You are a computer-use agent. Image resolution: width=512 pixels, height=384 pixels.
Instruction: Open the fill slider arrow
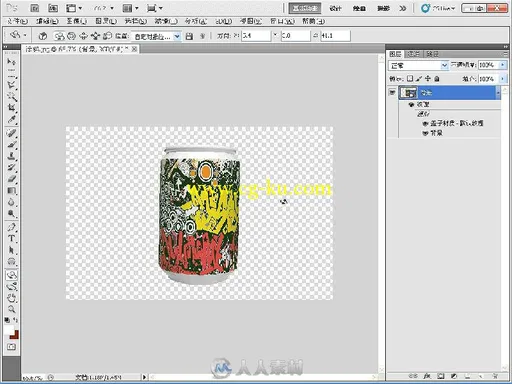[503, 79]
